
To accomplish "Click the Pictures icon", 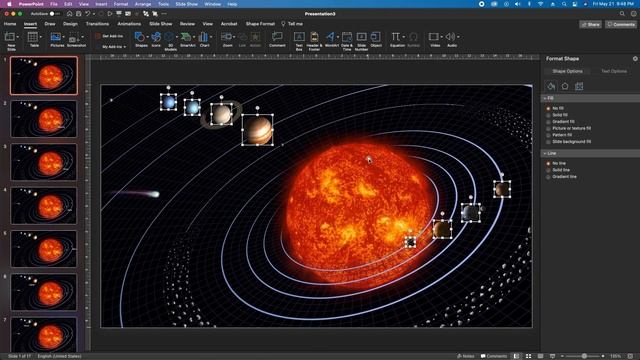I will tap(56, 37).
